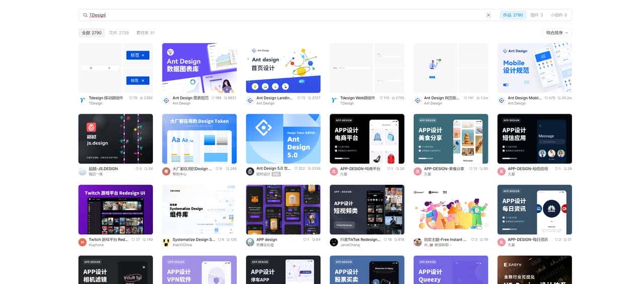Open author avatar on 自定主题-Free Instant card
The image size is (644, 284).
[418, 242]
